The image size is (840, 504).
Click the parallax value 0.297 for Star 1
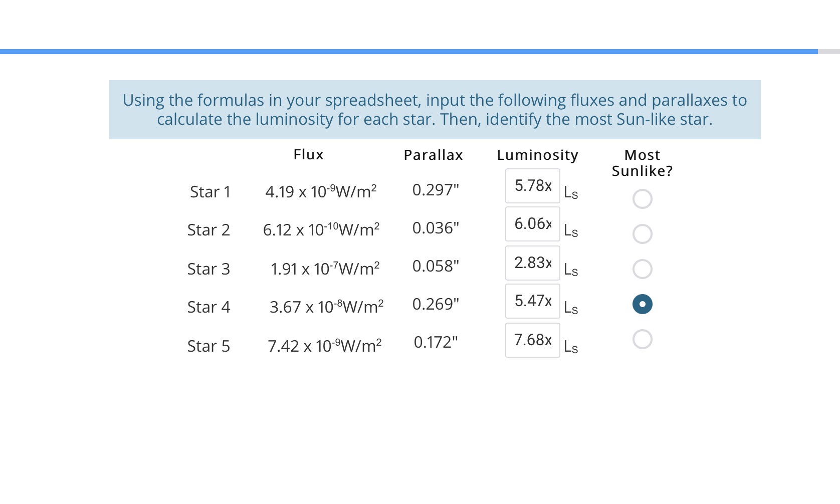(x=436, y=190)
